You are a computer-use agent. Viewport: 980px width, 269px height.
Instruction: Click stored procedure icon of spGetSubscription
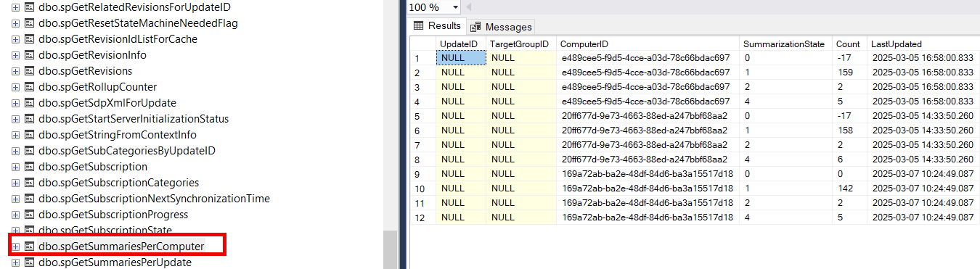(x=30, y=167)
